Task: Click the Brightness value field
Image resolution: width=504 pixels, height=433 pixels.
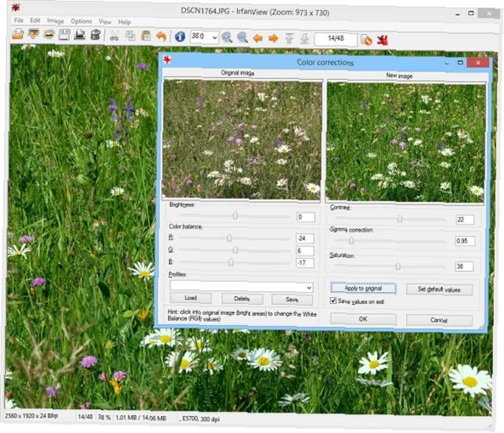Action: point(306,217)
